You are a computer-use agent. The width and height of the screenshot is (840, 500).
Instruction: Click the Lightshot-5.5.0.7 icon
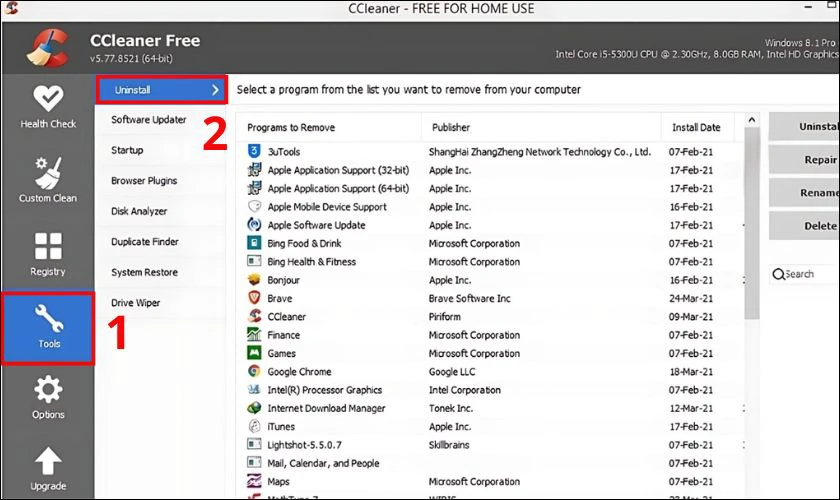click(254, 444)
